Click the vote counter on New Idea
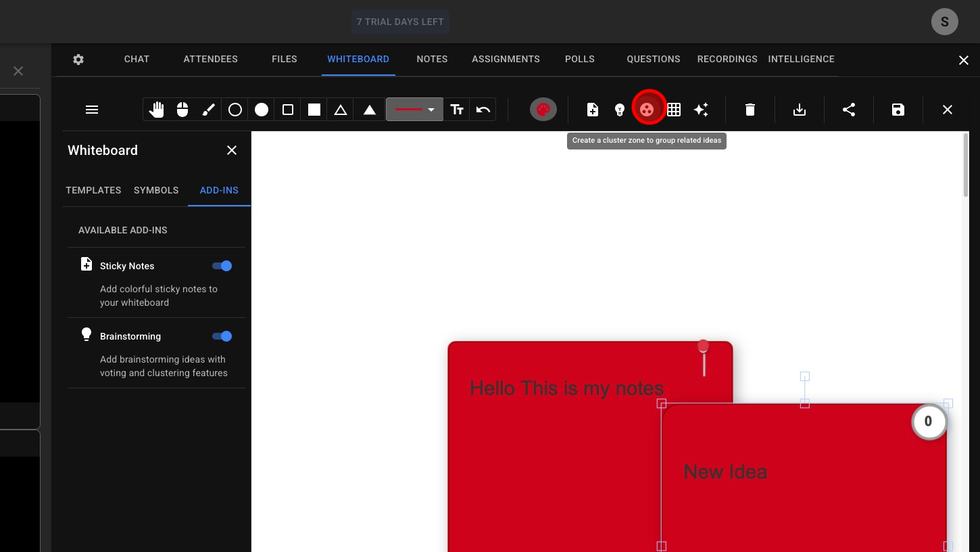 click(928, 421)
